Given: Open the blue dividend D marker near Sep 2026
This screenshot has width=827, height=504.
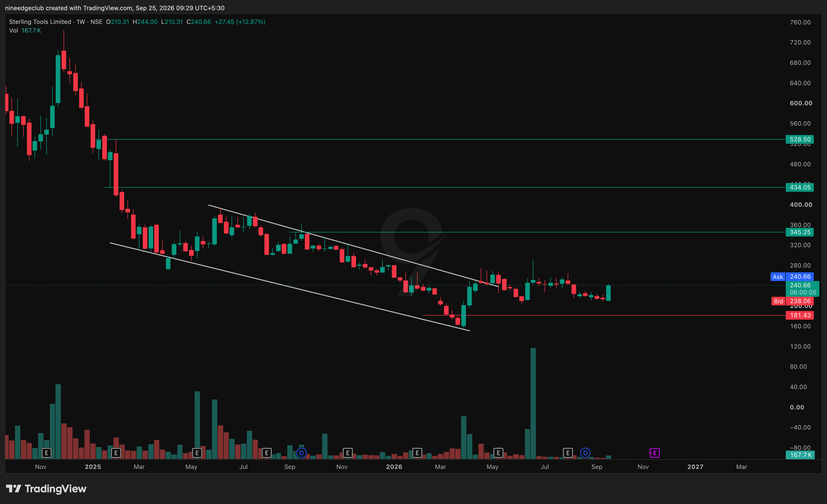Looking at the screenshot, I should pyautogui.click(x=585, y=453).
